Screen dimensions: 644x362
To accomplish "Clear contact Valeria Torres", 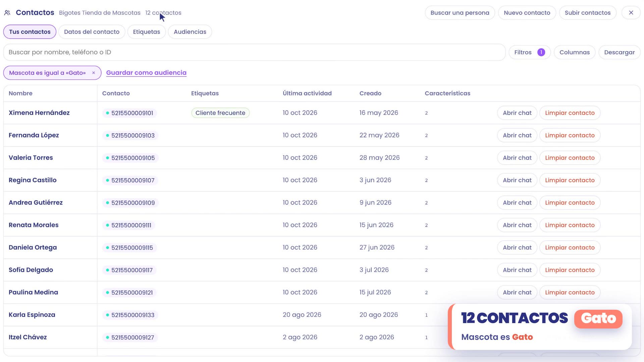I will 570,158.
